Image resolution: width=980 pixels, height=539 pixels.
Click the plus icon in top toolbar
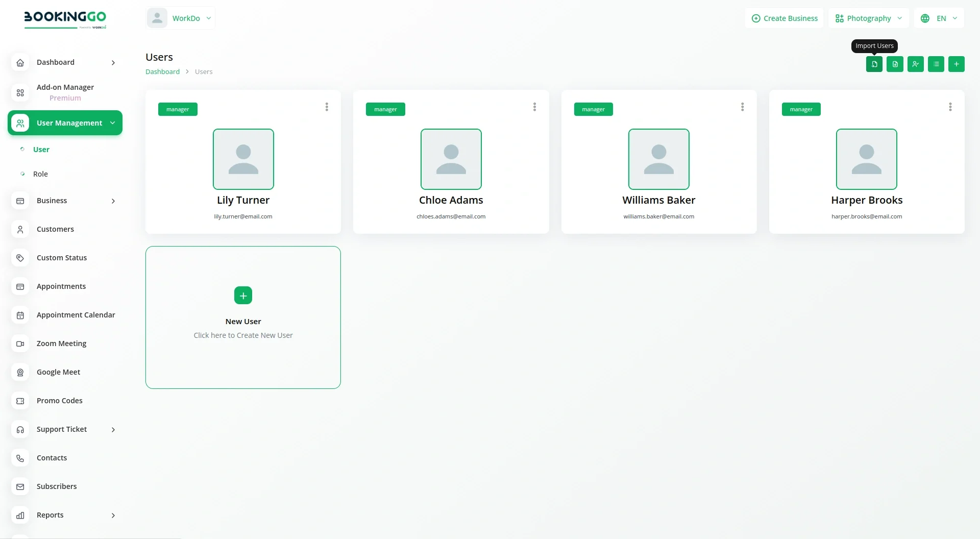point(956,64)
